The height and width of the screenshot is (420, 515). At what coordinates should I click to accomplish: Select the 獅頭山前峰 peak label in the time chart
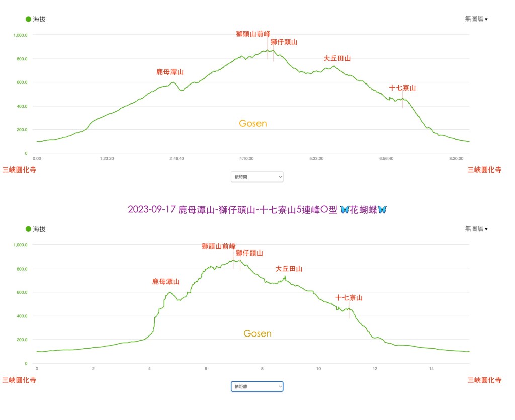pyautogui.click(x=253, y=34)
